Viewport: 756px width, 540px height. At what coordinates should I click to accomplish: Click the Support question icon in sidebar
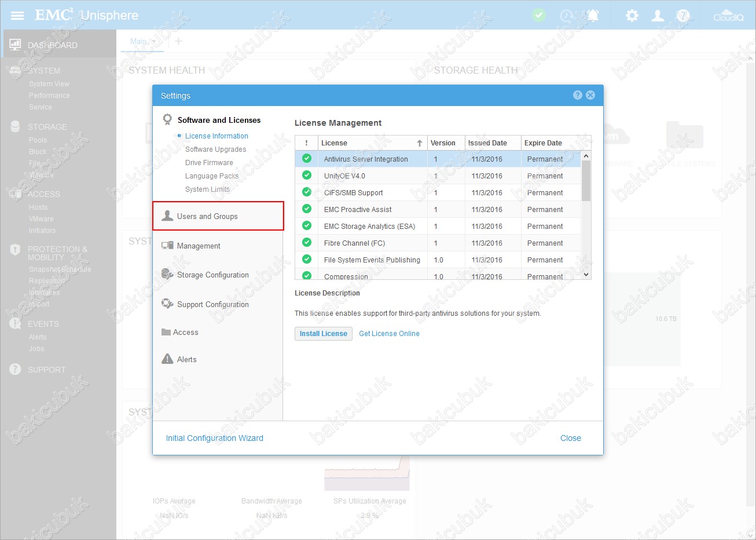[15, 369]
